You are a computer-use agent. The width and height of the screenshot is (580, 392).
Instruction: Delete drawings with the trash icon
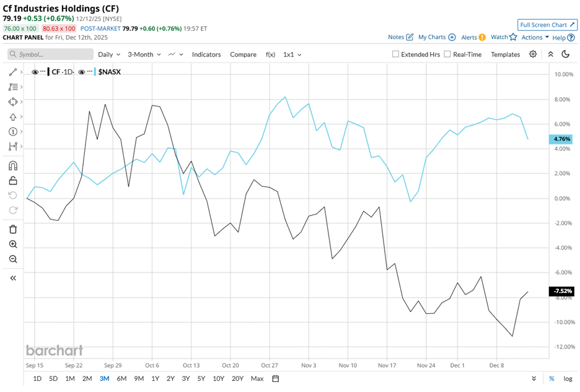(x=13, y=229)
